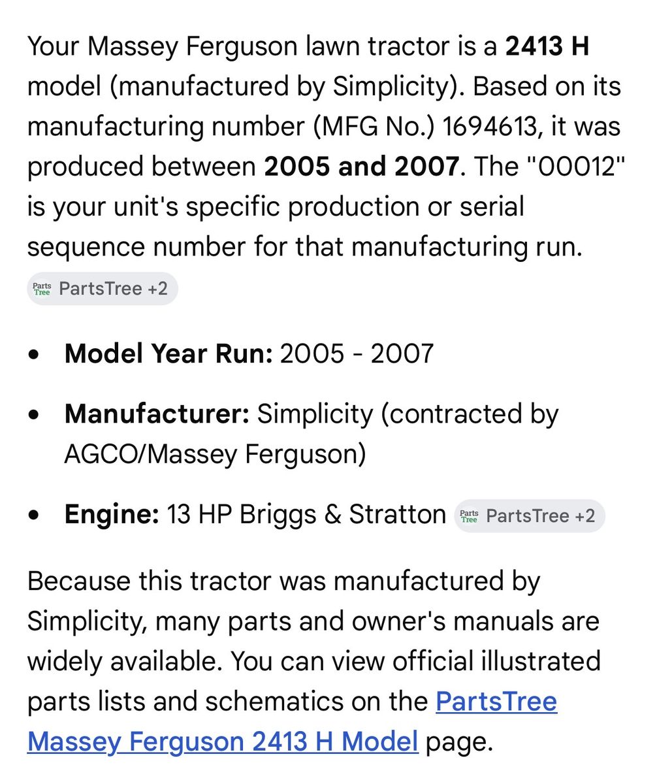Click the bullet before Manufacturer
The image size is (672, 784).
34,414
